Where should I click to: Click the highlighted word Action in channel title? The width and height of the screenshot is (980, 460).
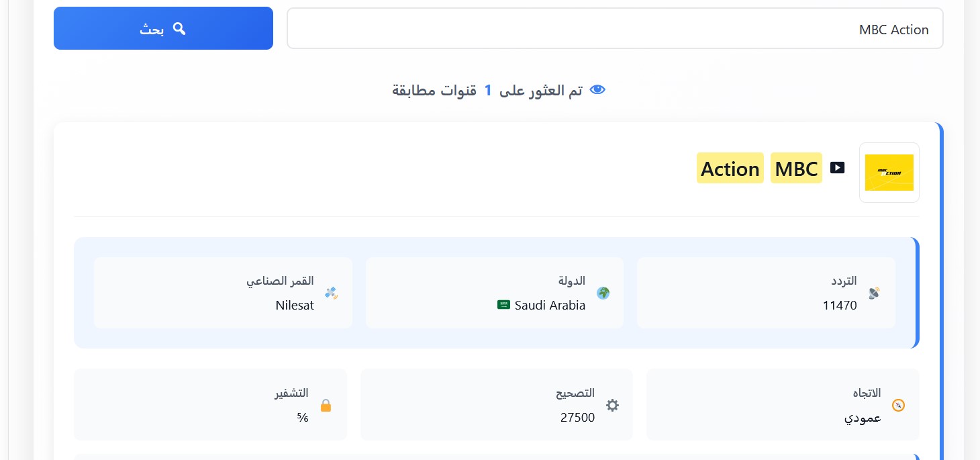pyautogui.click(x=730, y=169)
